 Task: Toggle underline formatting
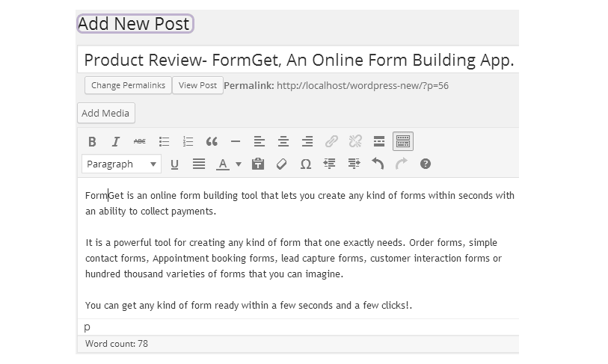pyautogui.click(x=174, y=164)
